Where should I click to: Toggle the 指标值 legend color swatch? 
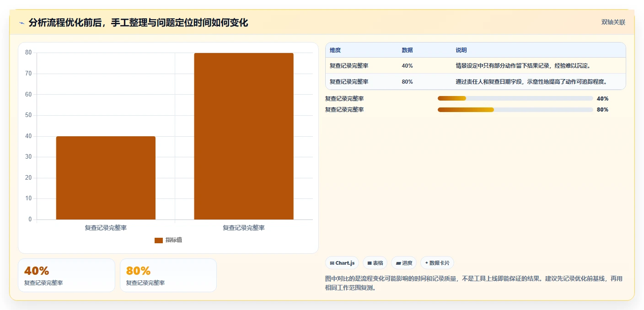click(159, 240)
